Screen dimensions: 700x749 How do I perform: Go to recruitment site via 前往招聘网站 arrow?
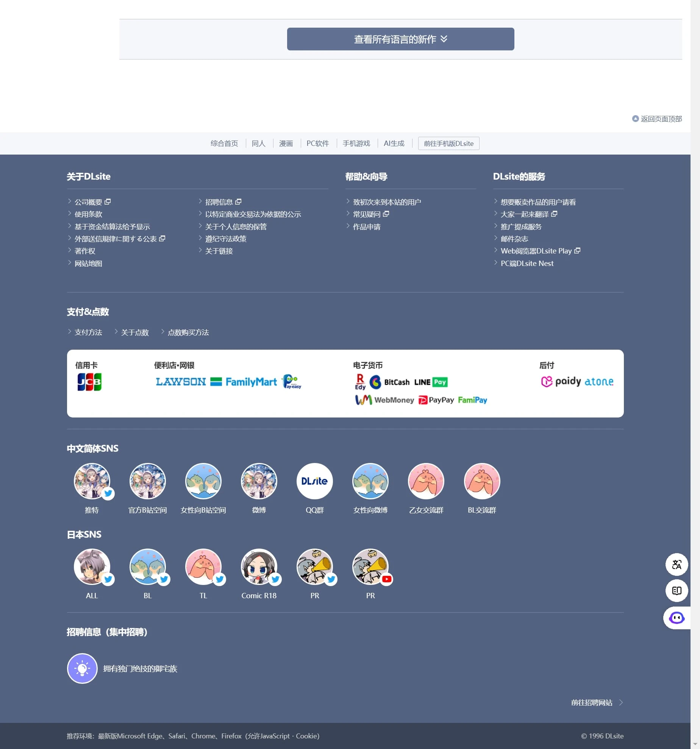621,702
